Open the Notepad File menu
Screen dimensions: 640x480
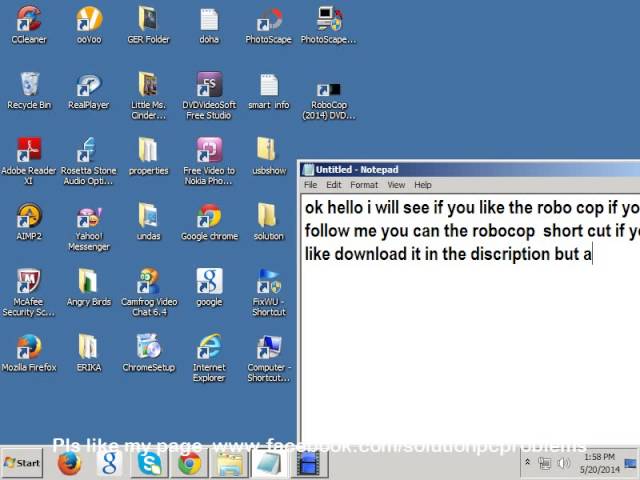click(310, 185)
